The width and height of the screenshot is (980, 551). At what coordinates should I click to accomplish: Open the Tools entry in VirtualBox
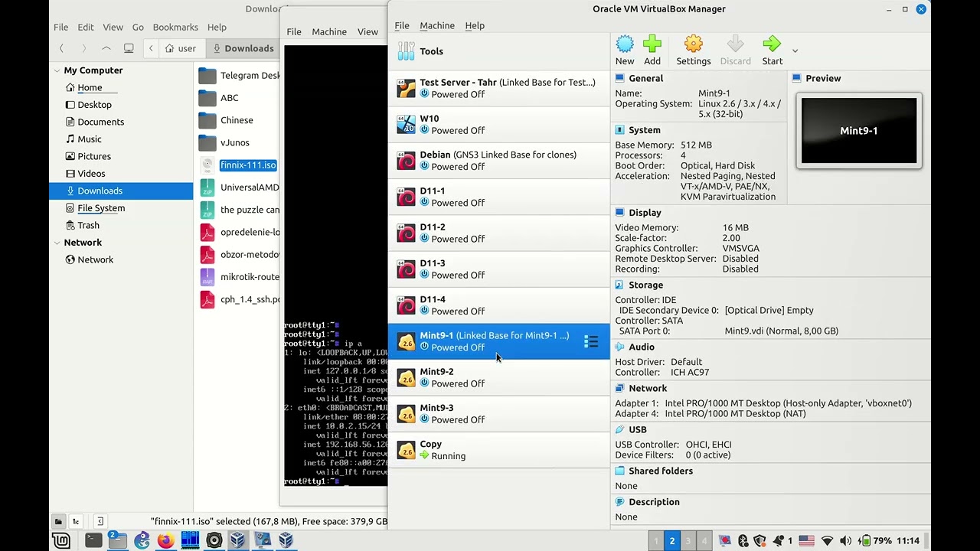click(x=499, y=51)
